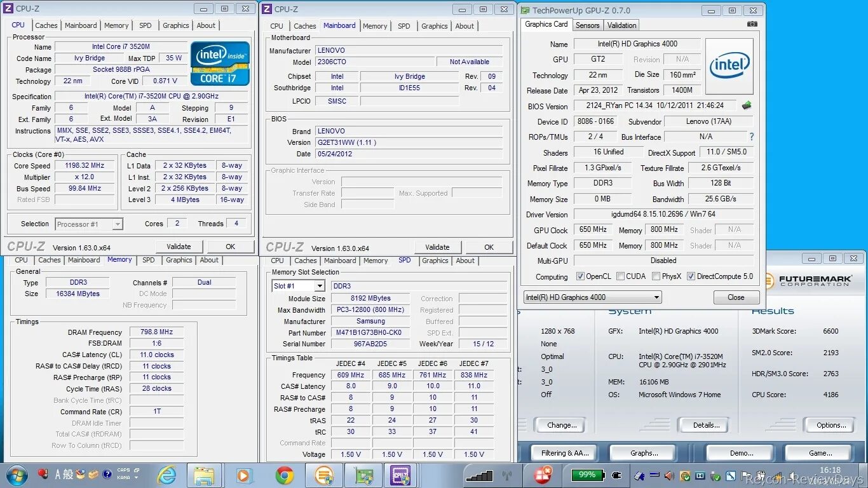Click the Demo... button in 3DMark

pos(742,453)
